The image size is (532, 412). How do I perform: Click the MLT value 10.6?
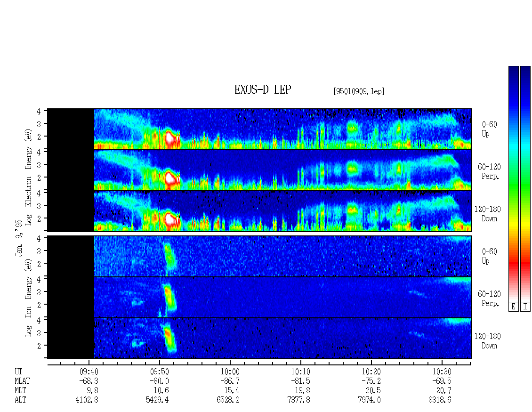pos(161,391)
